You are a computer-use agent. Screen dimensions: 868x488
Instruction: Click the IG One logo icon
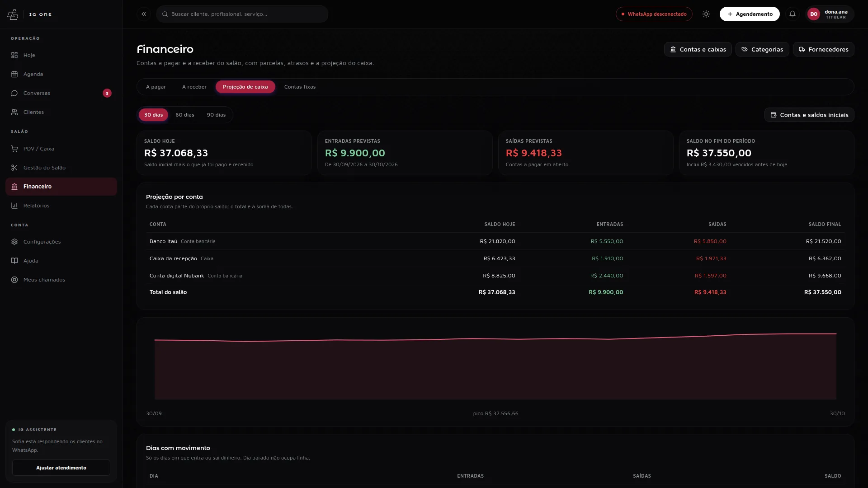(x=13, y=14)
